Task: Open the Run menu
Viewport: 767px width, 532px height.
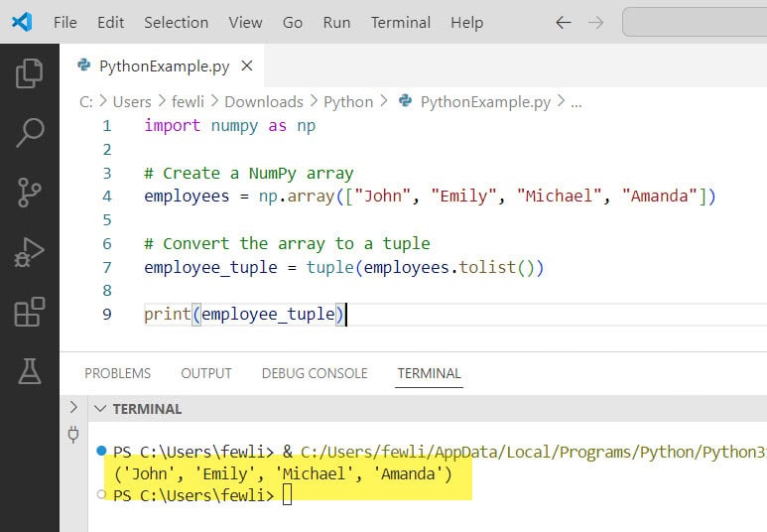Action: 336,23
